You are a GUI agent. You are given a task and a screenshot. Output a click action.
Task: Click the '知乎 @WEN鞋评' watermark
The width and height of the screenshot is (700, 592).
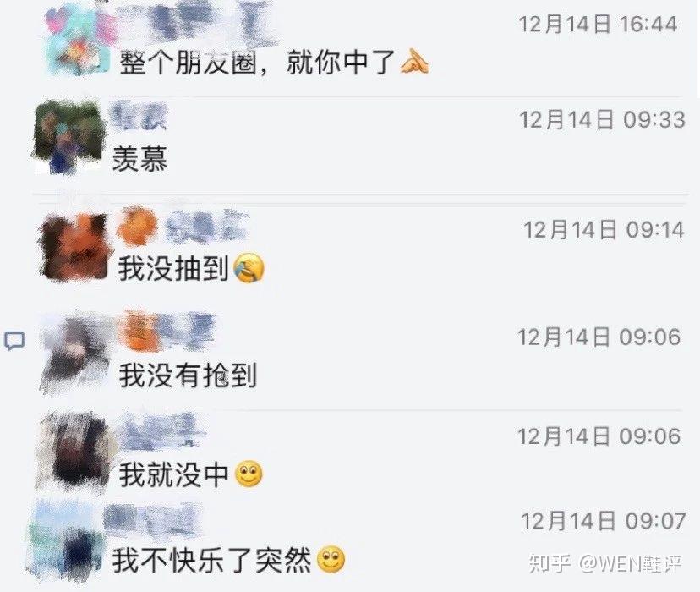(x=605, y=563)
